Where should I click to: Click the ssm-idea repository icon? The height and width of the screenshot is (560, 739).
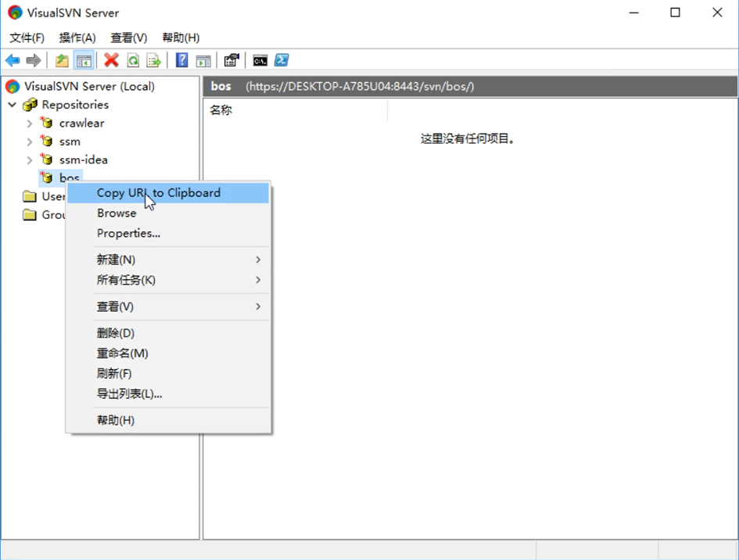[x=46, y=160]
